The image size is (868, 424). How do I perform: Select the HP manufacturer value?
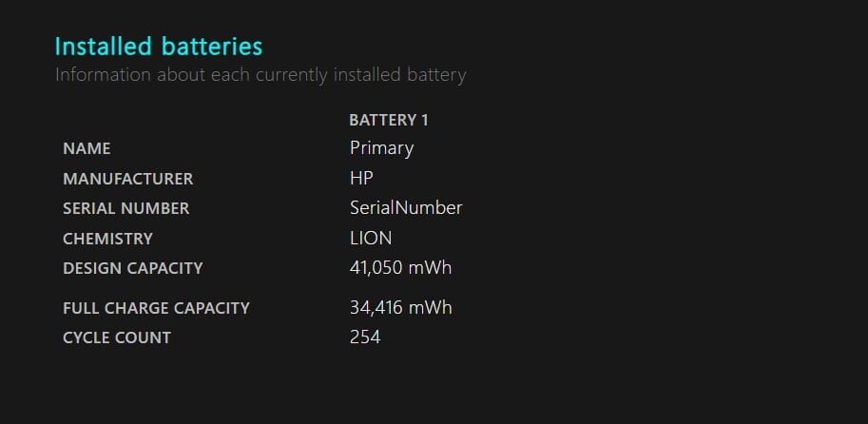361,178
